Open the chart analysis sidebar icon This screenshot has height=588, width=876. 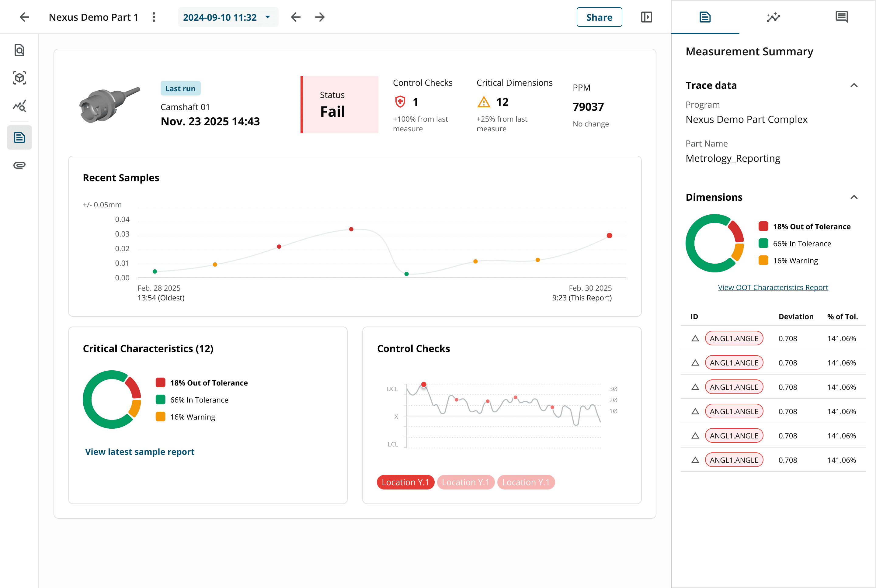click(x=19, y=106)
